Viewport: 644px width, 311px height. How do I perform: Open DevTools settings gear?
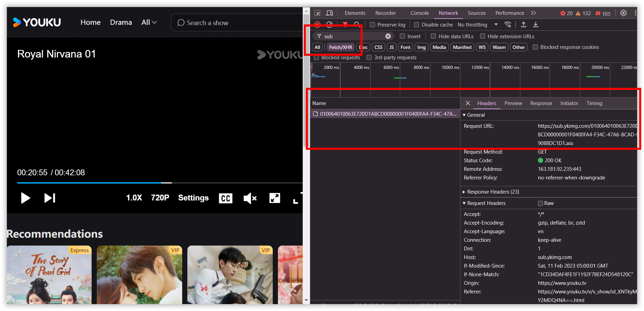coord(623,13)
